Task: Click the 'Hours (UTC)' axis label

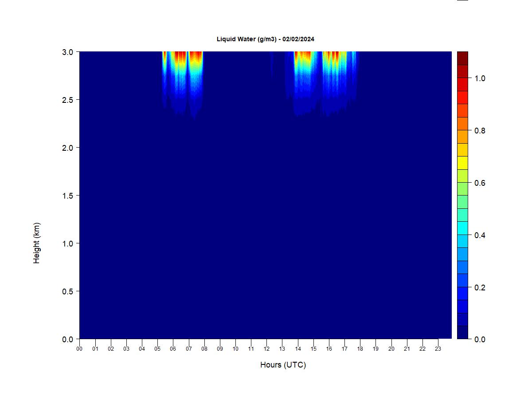Action: click(x=283, y=365)
